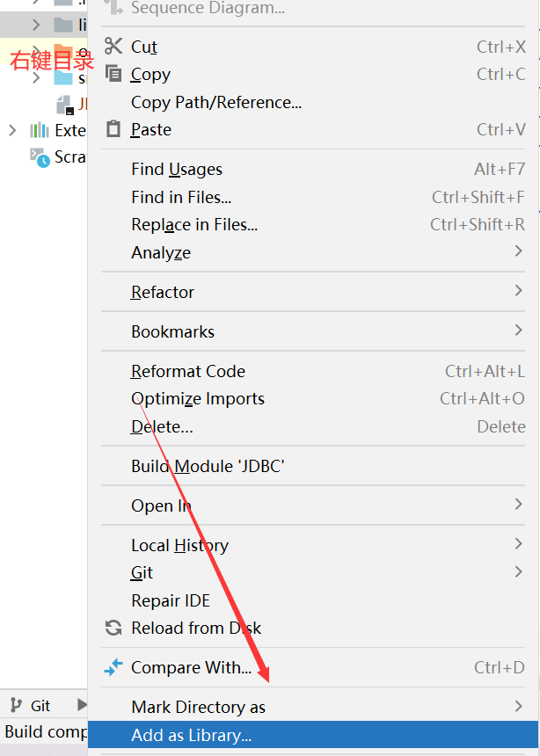Click the Paste clipboard icon
540x756 pixels.
click(x=113, y=129)
